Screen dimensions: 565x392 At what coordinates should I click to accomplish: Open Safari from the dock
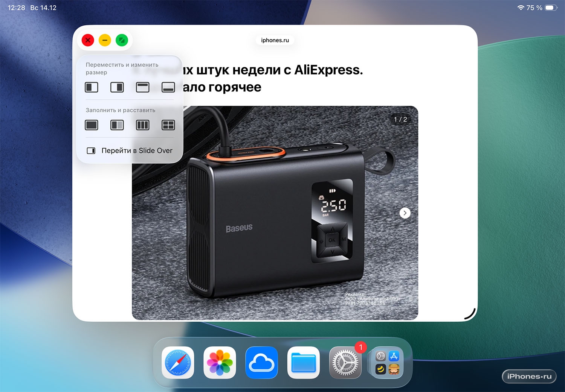point(178,363)
